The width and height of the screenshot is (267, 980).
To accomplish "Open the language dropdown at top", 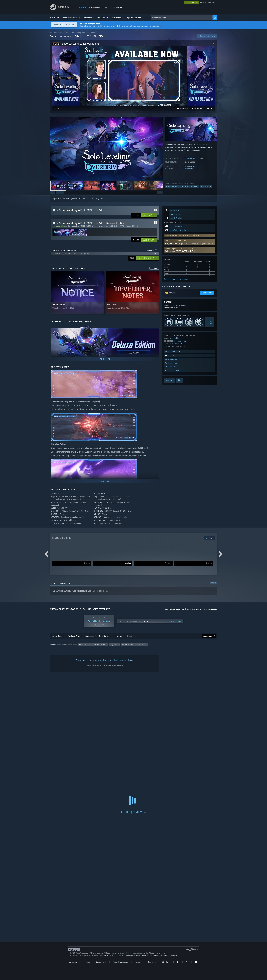I will (211, 2).
